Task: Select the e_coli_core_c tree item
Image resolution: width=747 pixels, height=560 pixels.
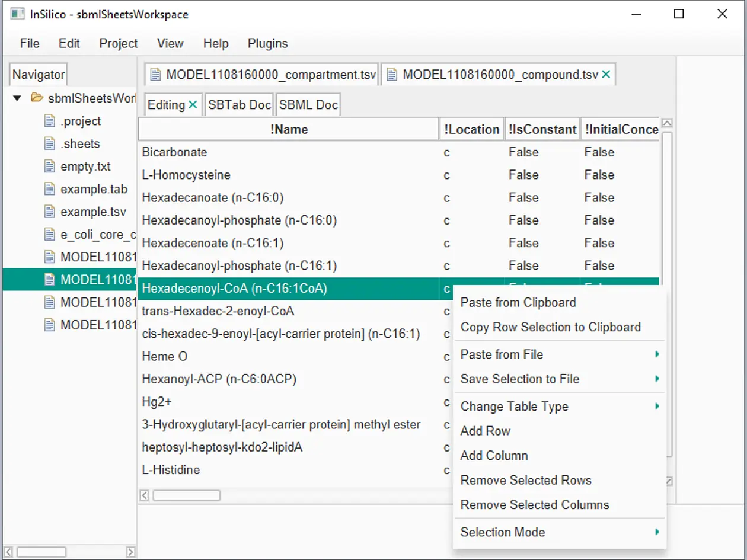Action: coord(98,235)
